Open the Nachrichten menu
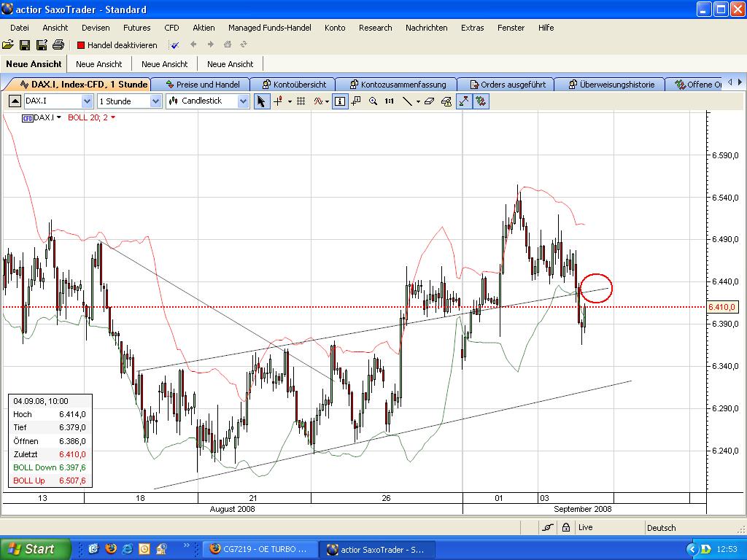 click(x=426, y=28)
